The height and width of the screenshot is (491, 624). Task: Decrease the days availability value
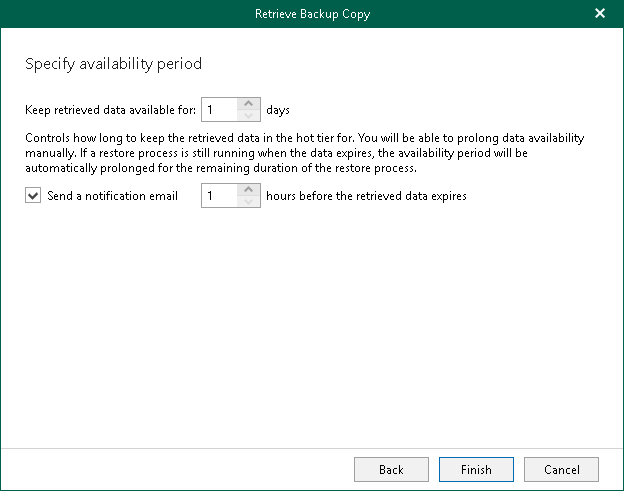pyautogui.click(x=250, y=114)
